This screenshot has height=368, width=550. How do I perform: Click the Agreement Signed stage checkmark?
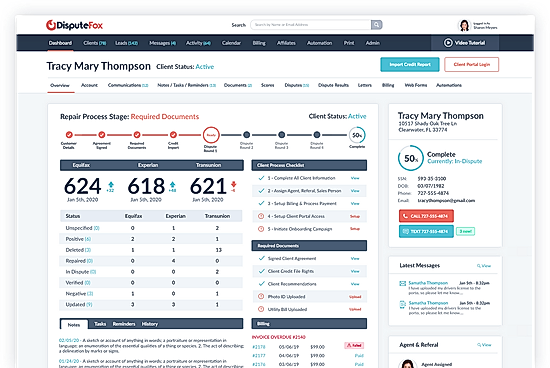(102, 135)
